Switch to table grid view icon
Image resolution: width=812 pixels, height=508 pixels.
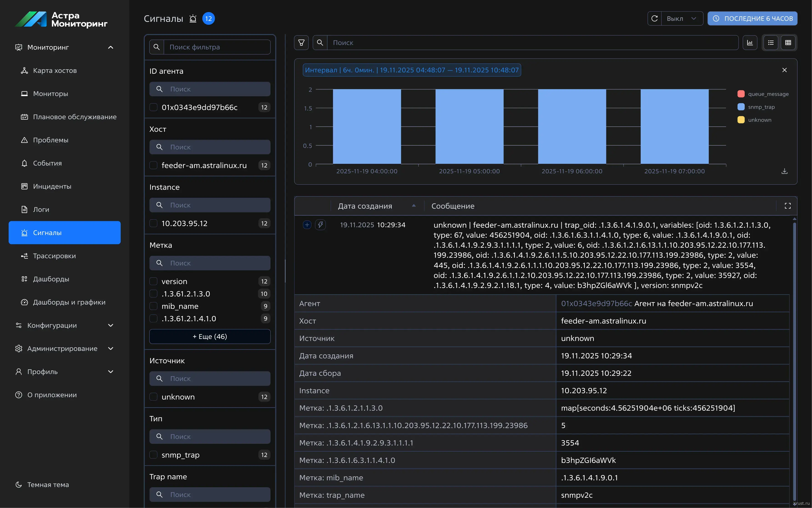pyautogui.click(x=788, y=43)
